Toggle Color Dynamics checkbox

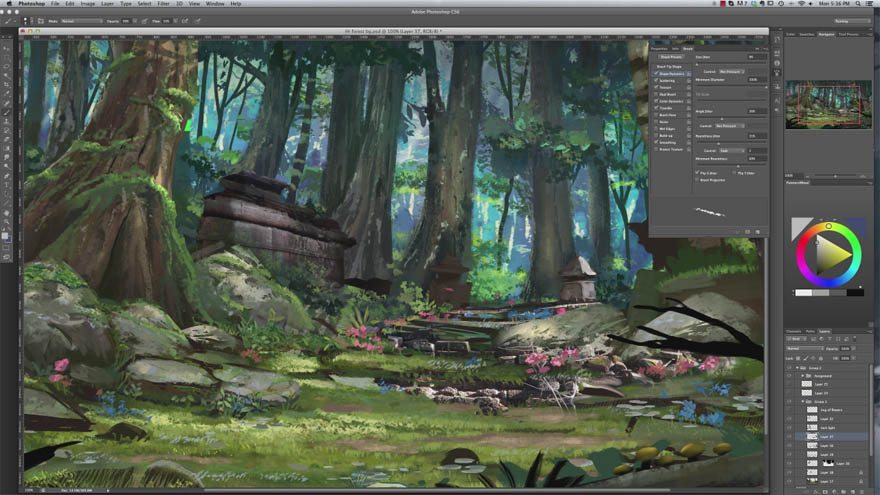[656, 101]
